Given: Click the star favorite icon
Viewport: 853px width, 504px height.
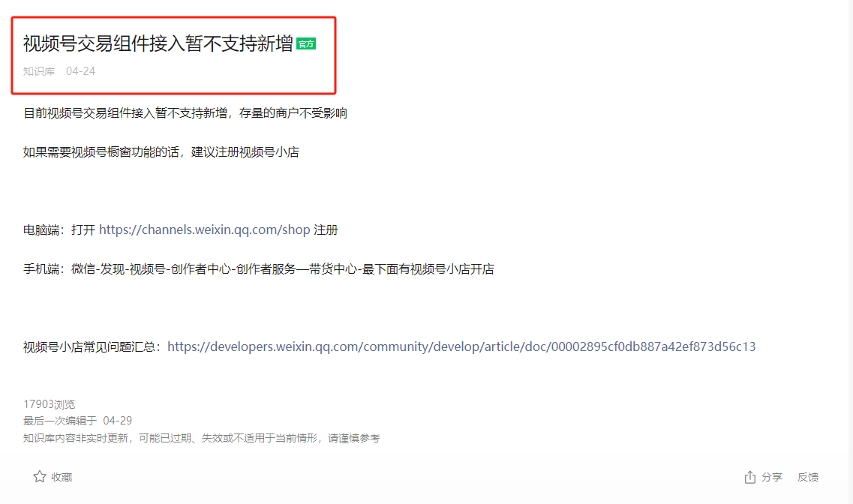Looking at the screenshot, I should coord(39,477).
